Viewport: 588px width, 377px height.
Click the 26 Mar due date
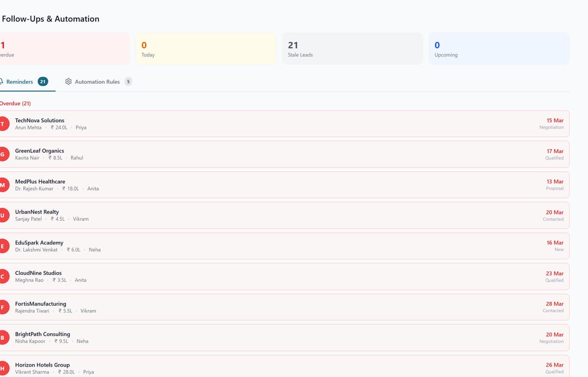click(x=555, y=365)
